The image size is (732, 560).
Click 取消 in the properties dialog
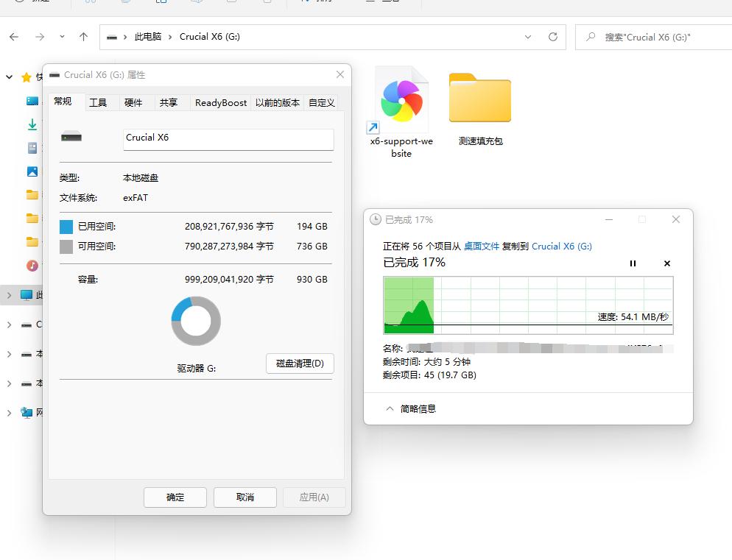tap(245, 497)
